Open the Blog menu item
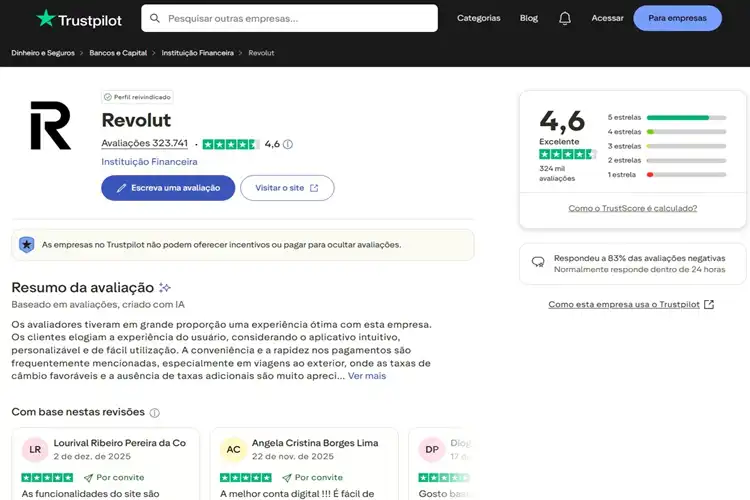750x500 pixels. [x=529, y=18]
